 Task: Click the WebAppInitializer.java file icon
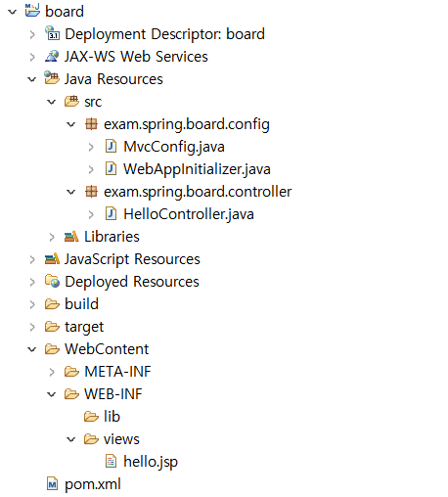pyautogui.click(x=111, y=169)
